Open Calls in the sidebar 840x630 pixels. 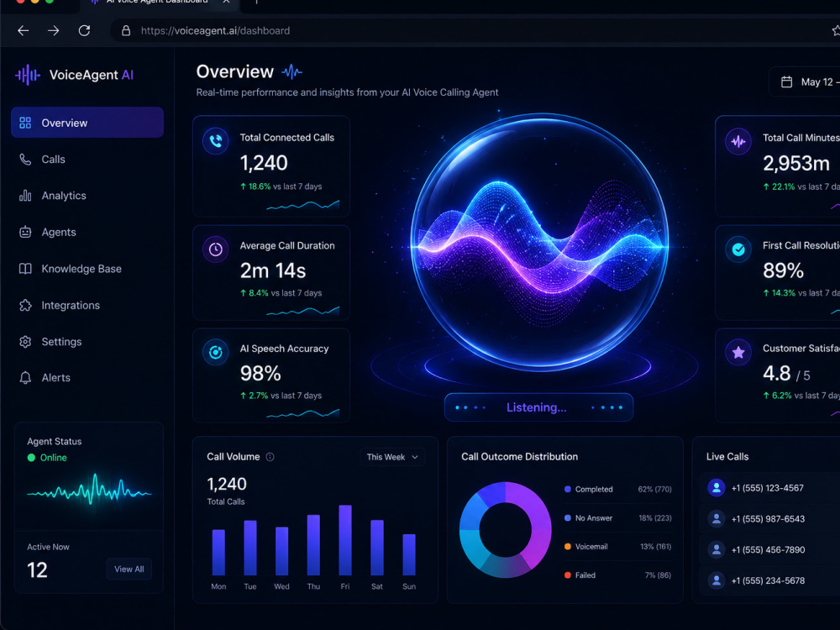tap(87, 159)
